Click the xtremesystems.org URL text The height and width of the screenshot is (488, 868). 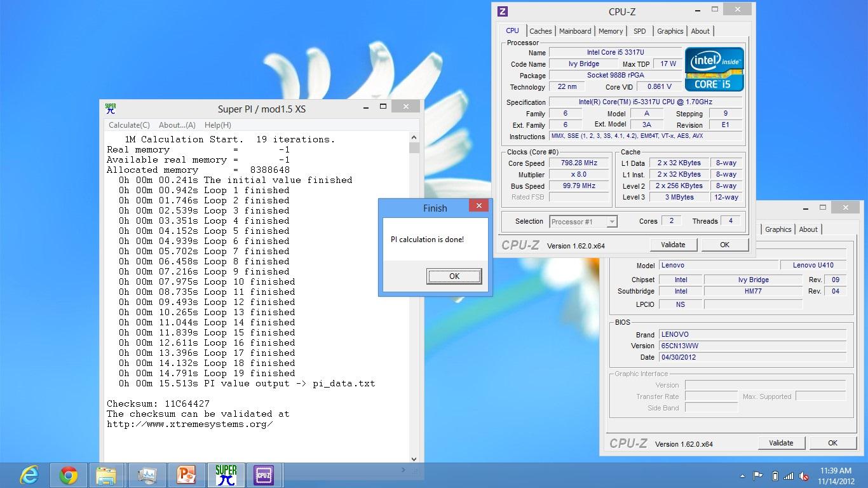pyautogui.click(x=190, y=424)
